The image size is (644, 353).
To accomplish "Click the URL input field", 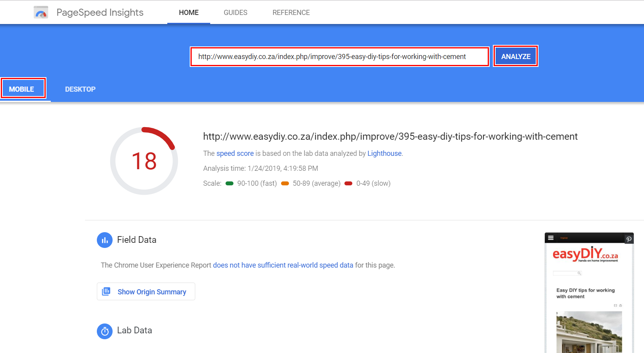I will coord(339,57).
